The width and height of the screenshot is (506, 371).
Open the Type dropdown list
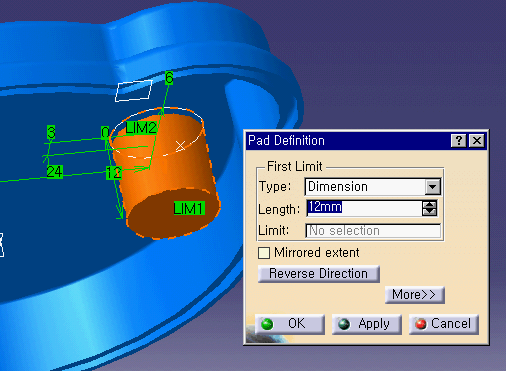pos(432,187)
